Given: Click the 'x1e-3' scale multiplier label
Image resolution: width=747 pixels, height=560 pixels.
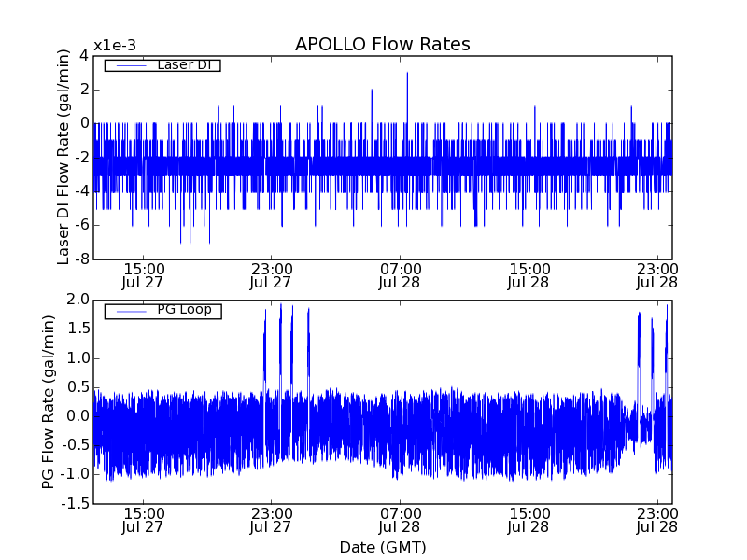Looking at the screenshot, I should (115, 46).
